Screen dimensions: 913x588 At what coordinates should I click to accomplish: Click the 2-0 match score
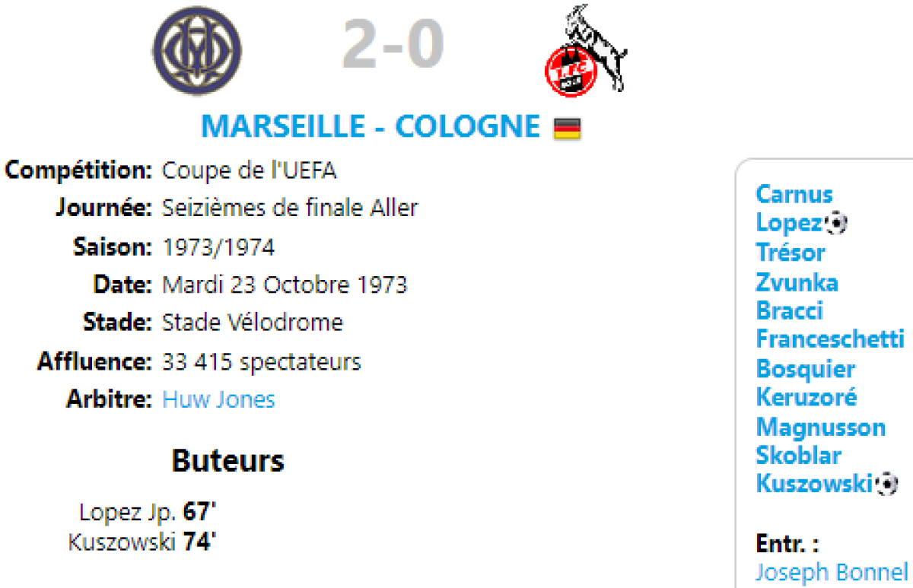click(392, 46)
